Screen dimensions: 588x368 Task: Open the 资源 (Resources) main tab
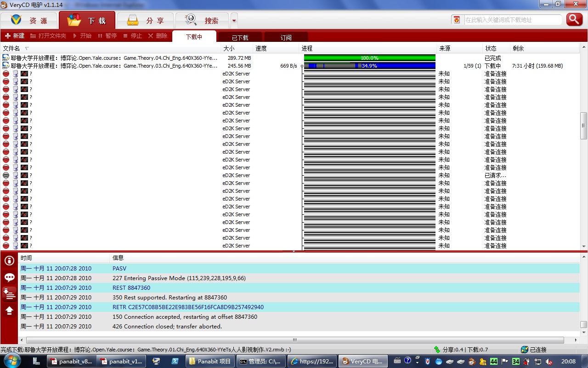(x=29, y=21)
